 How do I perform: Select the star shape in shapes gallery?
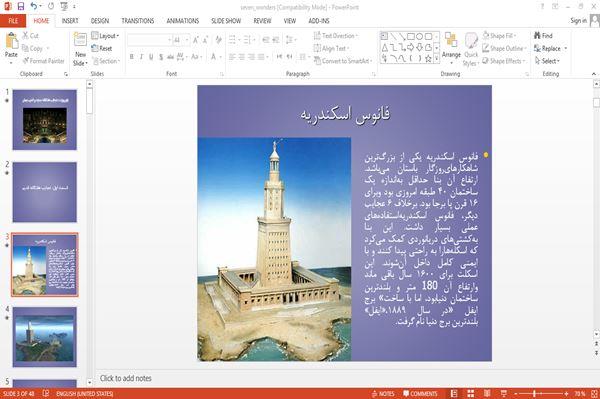point(428,59)
